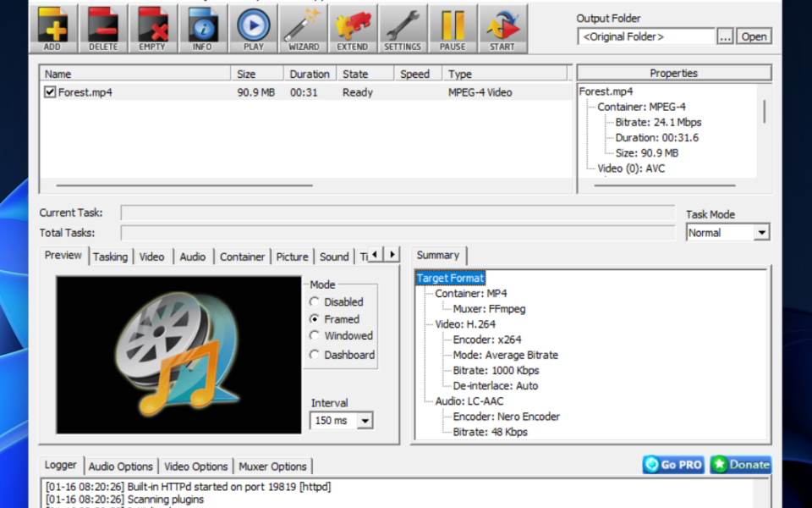Open the INFO toolbar icon
Screen dimensions: 812x508
tap(203, 29)
